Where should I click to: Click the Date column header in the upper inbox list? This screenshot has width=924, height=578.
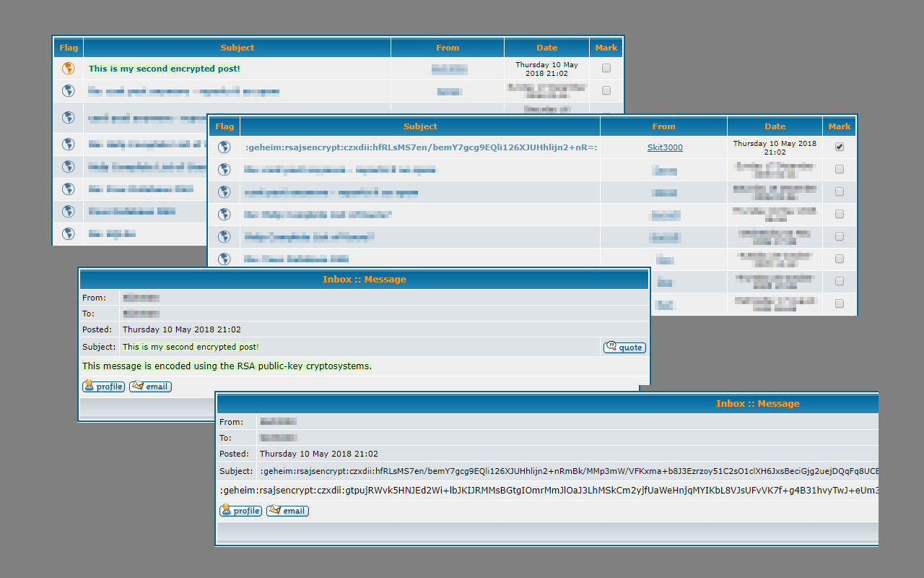pyautogui.click(x=547, y=48)
